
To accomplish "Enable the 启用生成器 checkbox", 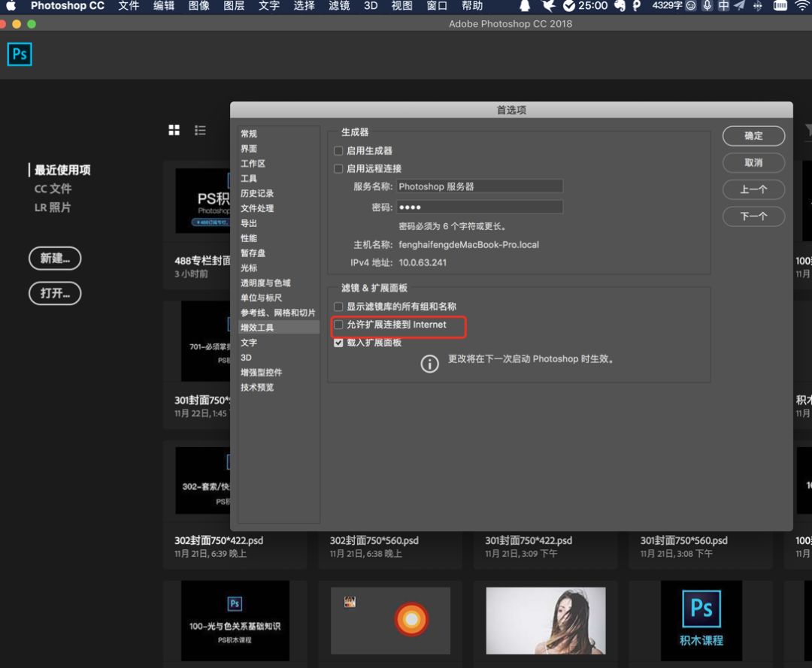I will (x=338, y=150).
